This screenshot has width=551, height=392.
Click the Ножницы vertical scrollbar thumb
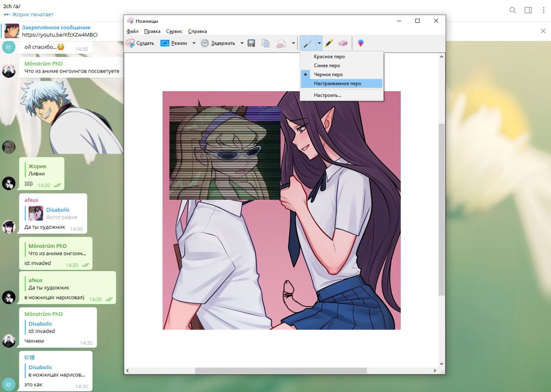442,209
